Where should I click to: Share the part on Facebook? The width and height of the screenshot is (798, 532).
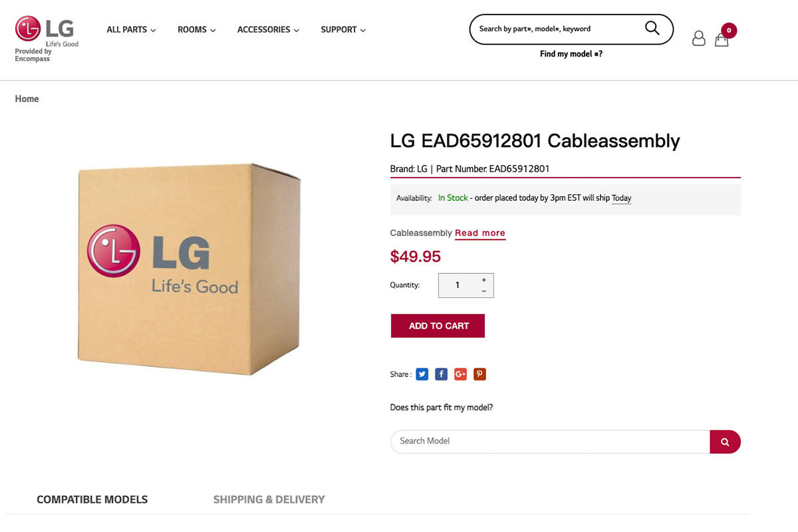441,374
